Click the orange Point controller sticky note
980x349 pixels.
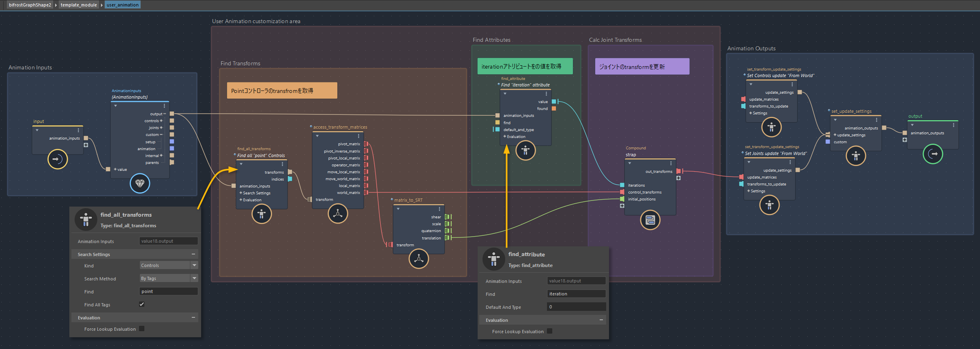coord(282,90)
